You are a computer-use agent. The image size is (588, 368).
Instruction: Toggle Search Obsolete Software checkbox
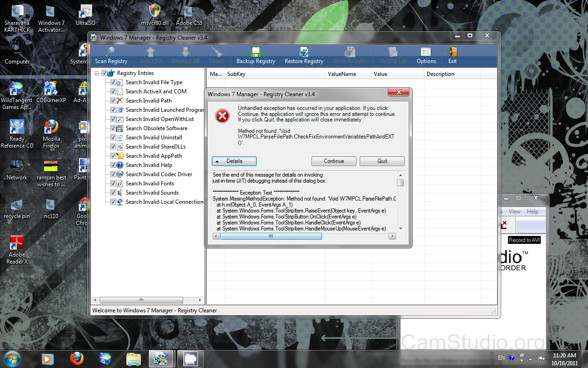(x=113, y=128)
